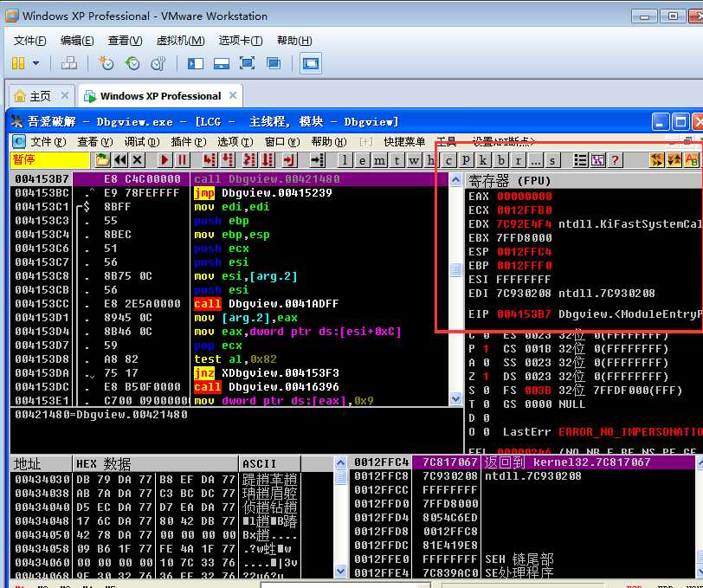Select disassembly row at address 004153CC
The height and width of the screenshot is (588, 703).
(229, 304)
